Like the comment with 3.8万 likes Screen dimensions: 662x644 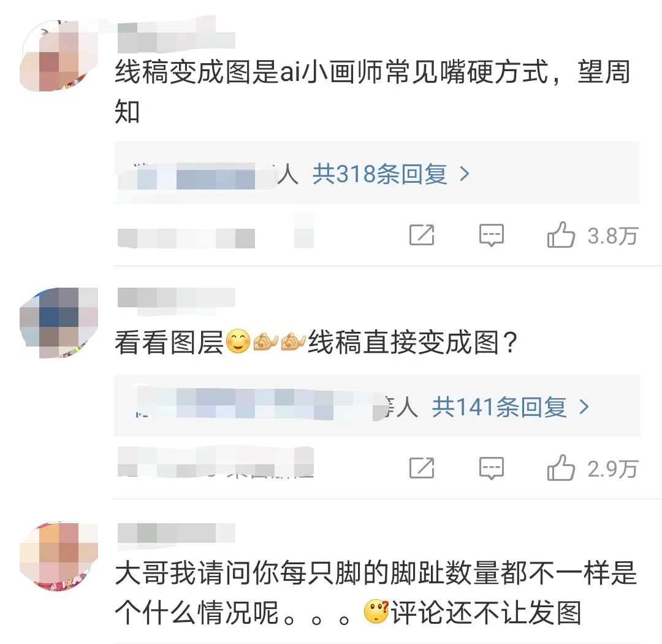point(561,234)
